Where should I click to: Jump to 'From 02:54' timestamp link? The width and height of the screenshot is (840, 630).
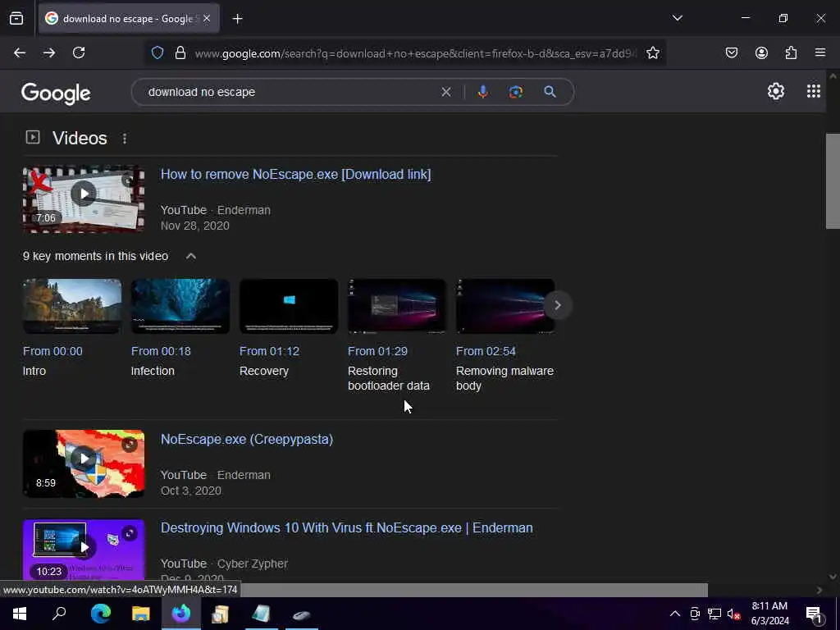point(486,351)
